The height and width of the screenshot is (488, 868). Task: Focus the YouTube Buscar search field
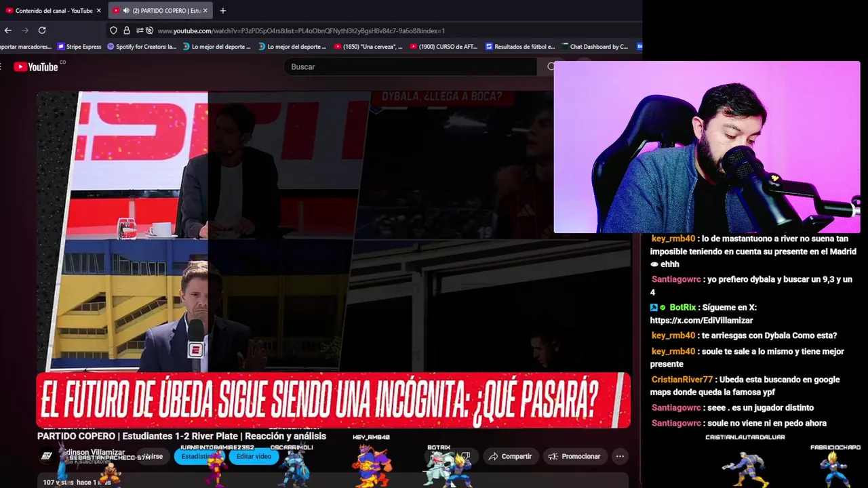coord(410,66)
